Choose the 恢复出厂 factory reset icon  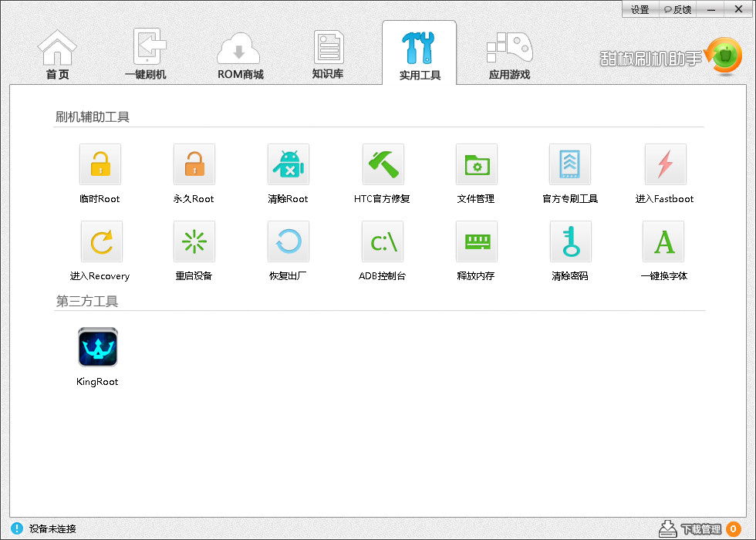(x=289, y=241)
